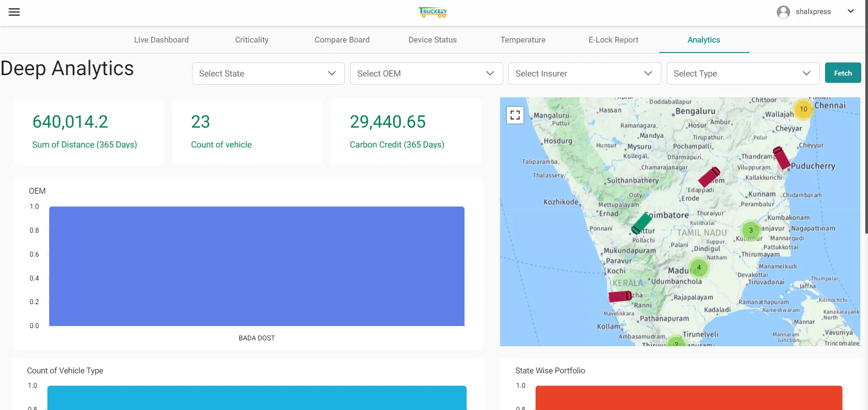Click Kochi label on the map
The image size is (868, 410).
click(x=616, y=271)
